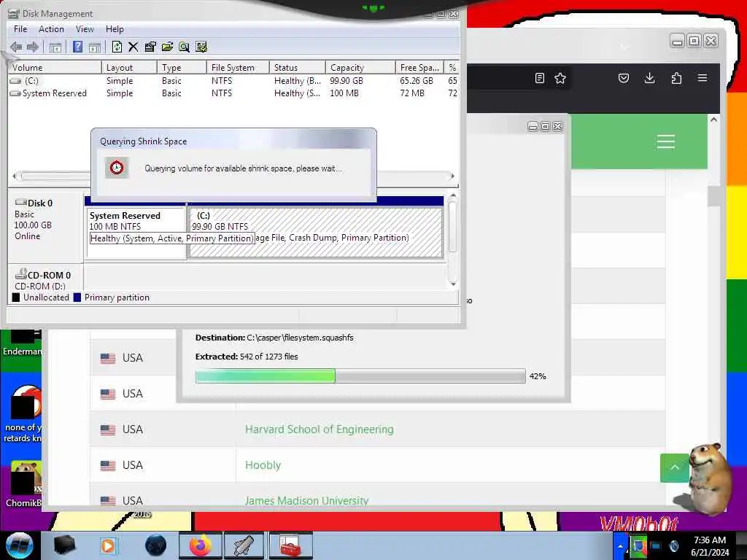Sort by Capacity column header
This screenshot has width=747, height=560.
(x=360, y=68)
